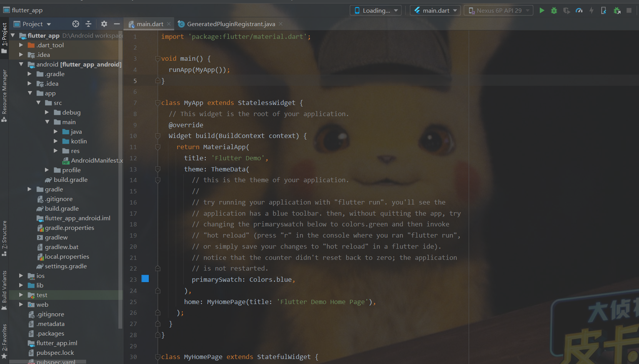This screenshot has width=639, height=364.
Task: Switch to GeneratedPluginRegistrant.java tab
Action: [x=231, y=24]
